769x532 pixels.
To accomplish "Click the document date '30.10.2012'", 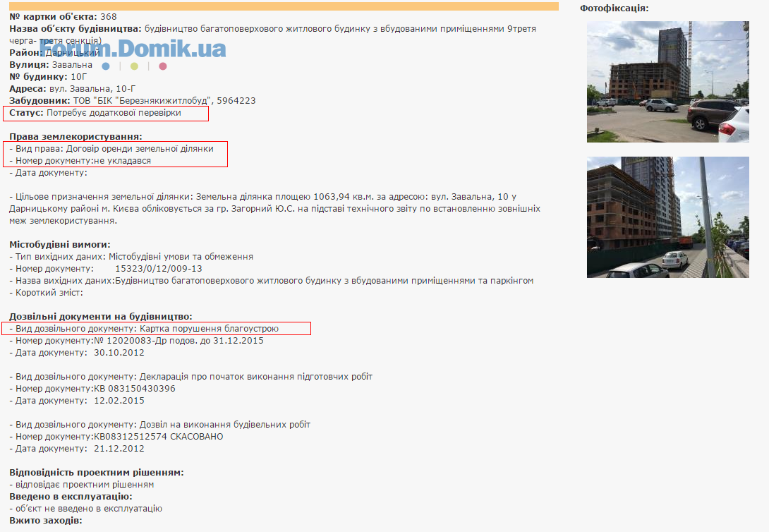I will (119, 353).
